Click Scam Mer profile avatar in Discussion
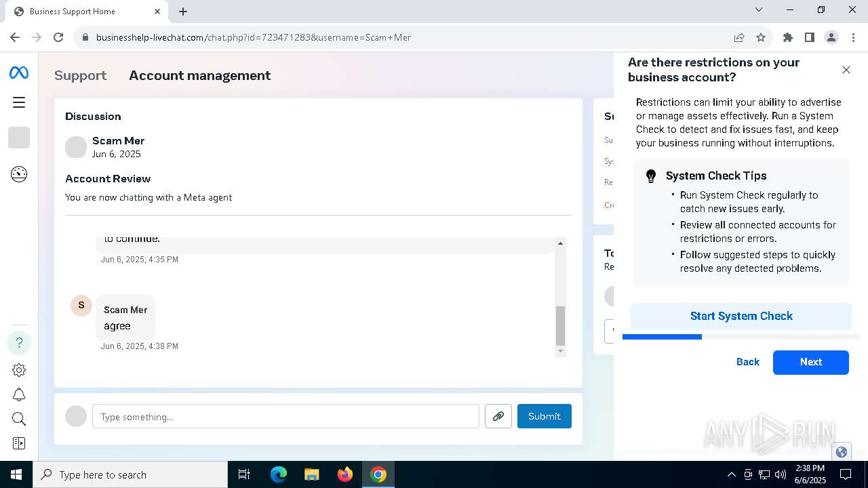The width and height of the screenshot is (868, 488). tap(76, 147)
